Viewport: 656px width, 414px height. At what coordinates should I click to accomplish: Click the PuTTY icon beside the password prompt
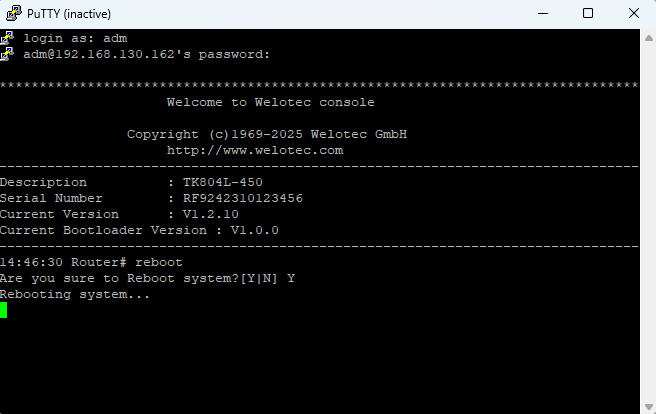tap(7, 54)
